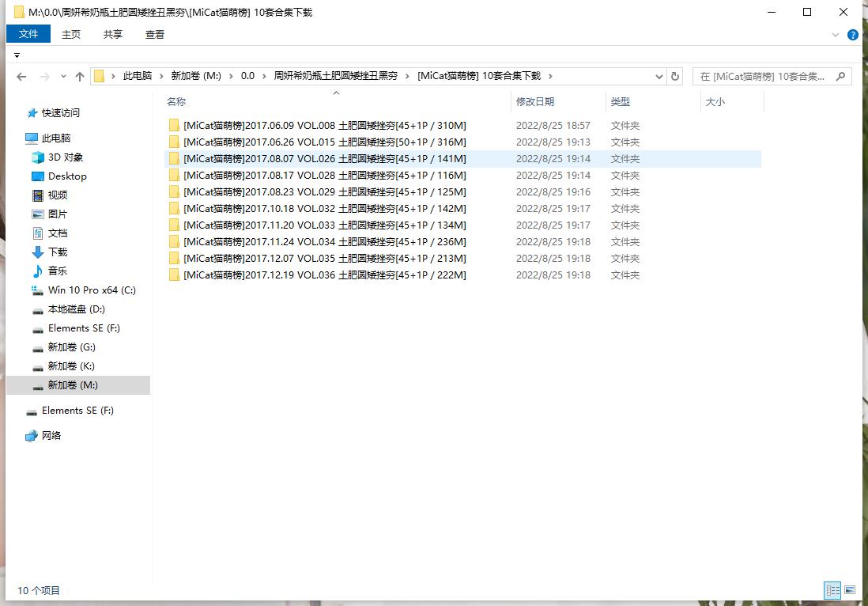Open the recent locations dropdown arrow
This screenshot has height=606, width=868.
[63, 77]
